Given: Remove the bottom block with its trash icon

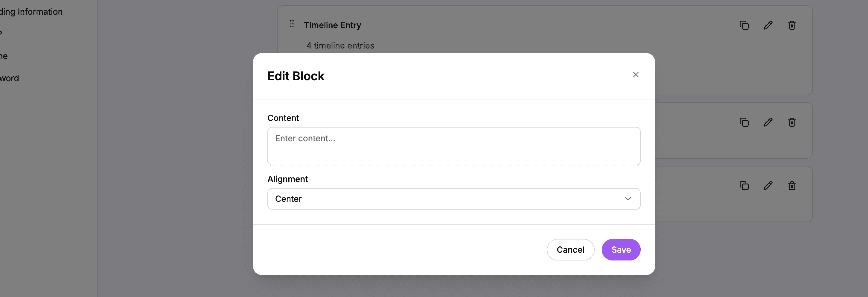Looking at the screenshot, I should tap(792, 185).
